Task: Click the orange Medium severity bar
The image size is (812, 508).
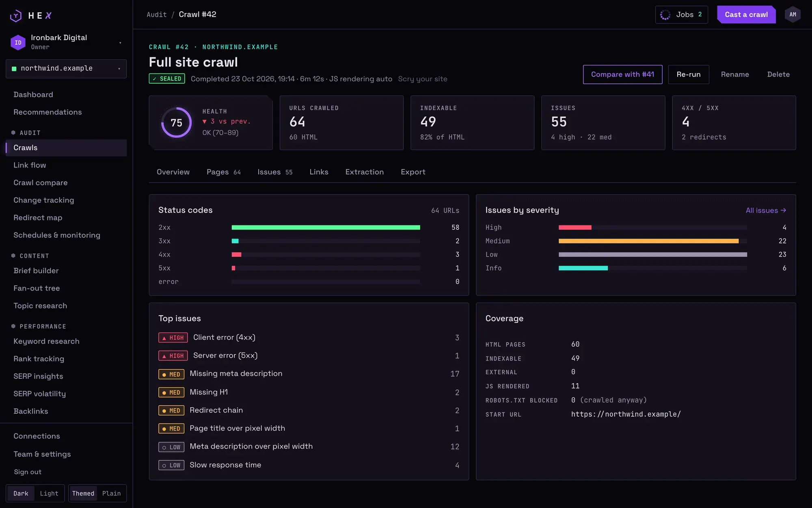Action: coord(648,241)
